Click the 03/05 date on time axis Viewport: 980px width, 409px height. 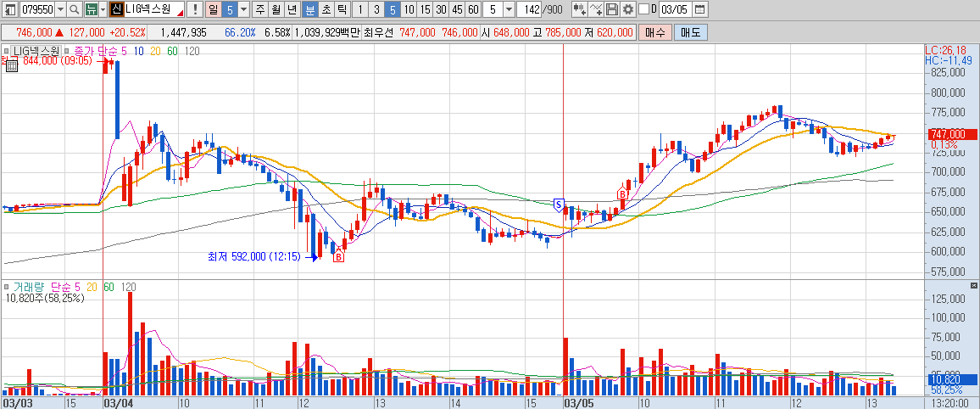click(579, 403)
